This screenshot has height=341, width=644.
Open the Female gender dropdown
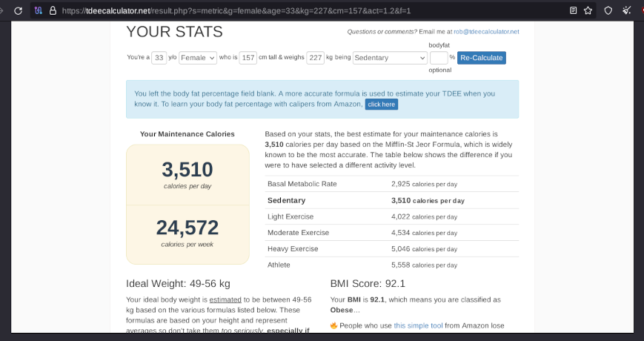click(x=198, y=58)
